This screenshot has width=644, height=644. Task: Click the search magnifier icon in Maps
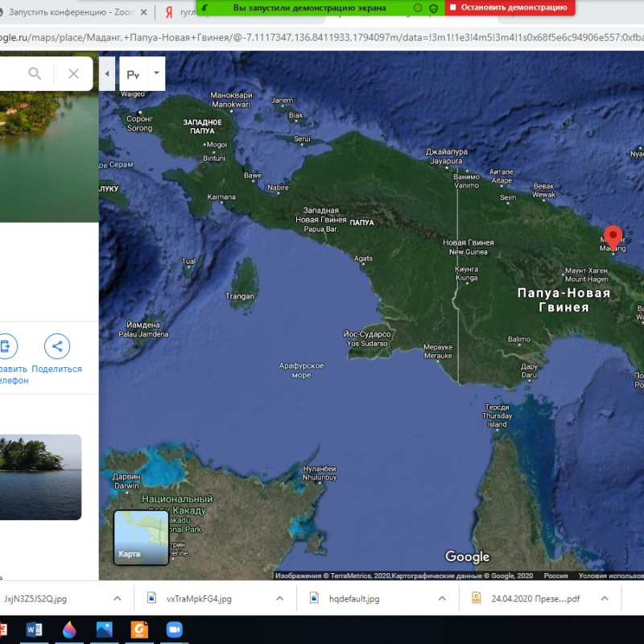35,74
